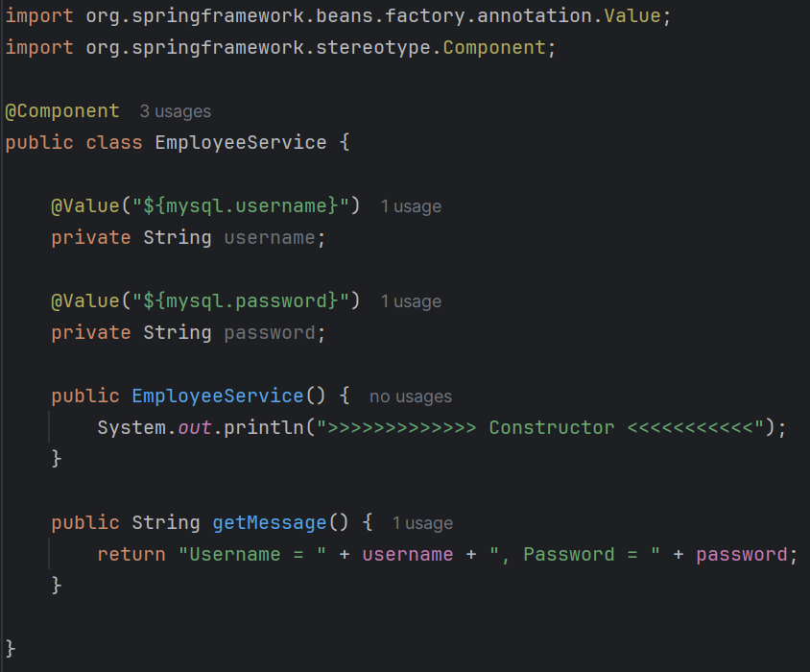
Task: Click the "1 usage" hint next to password @Value
Action: tap(411, 300)
